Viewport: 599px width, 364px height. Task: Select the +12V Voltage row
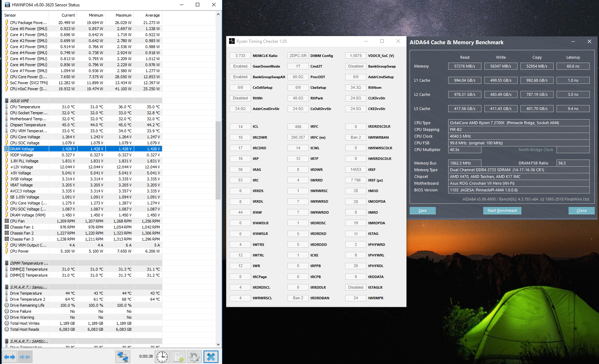[x=82, y=167]
